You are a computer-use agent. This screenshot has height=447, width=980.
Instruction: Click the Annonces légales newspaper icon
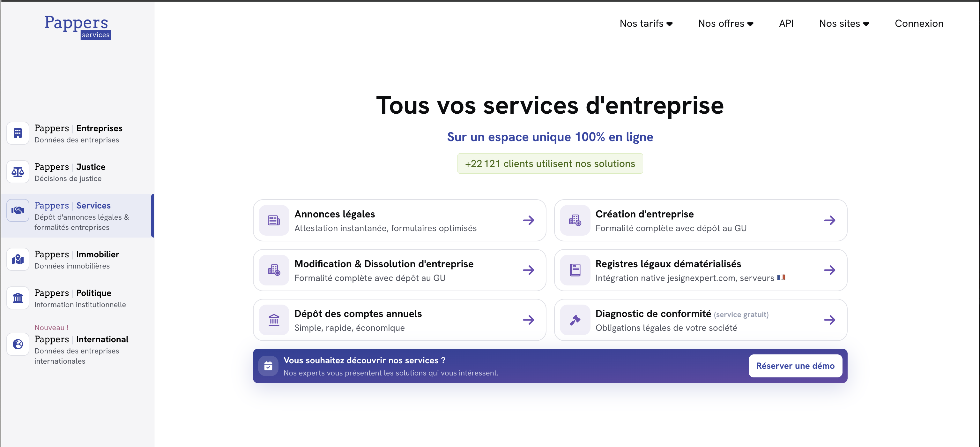click(274, 220)
